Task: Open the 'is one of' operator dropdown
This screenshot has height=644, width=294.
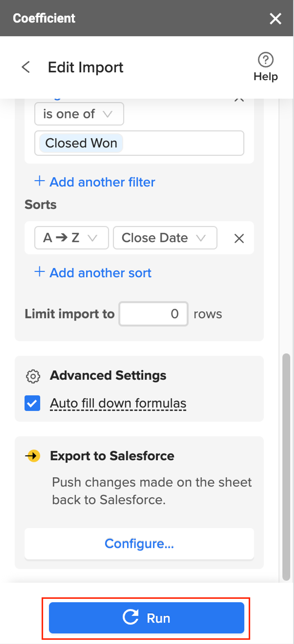Action: [79, 114]
